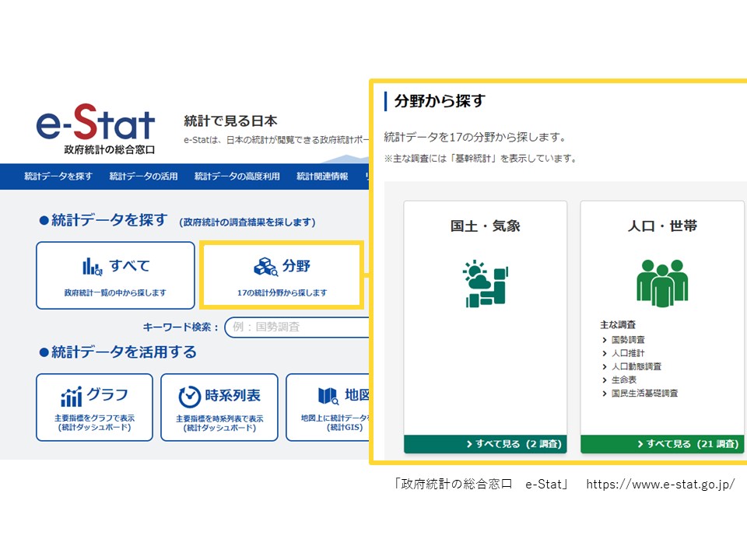The height and width of the screenshot is (560, 747).
Task: Click the people icon under 人口・世帯
Action: (x=662, y=283)
